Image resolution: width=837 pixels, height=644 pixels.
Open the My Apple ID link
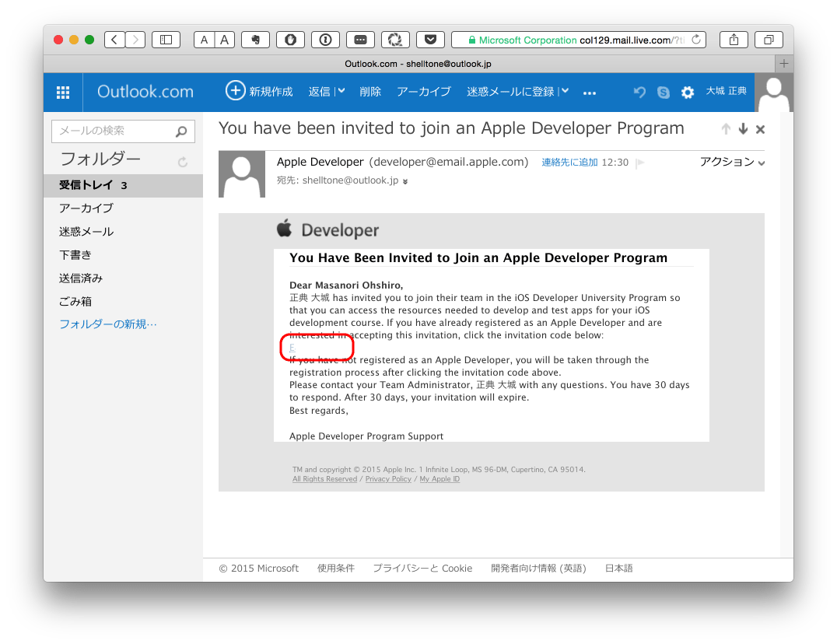(440, 479)
